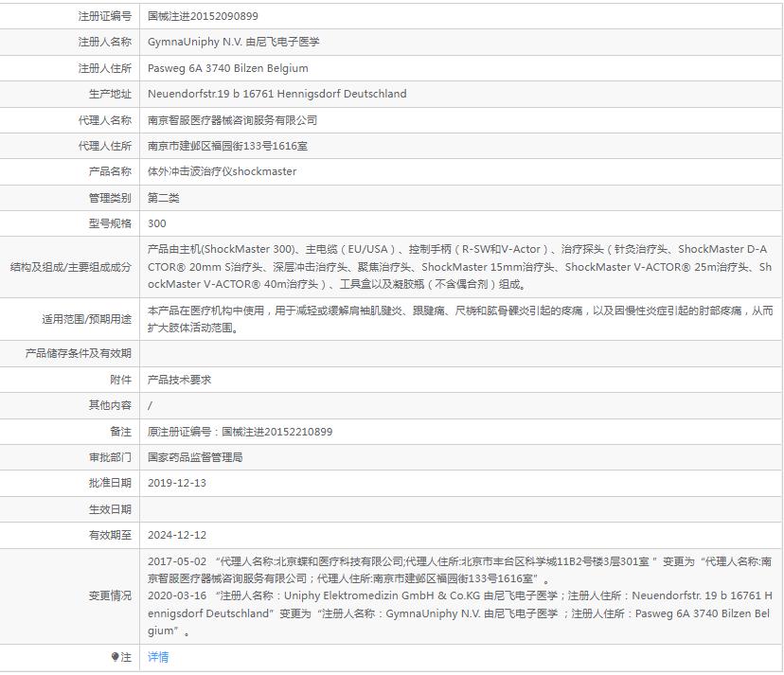The image size is (784, 675).
Task: Select agent name 南京智服医疗器械咨询服务有限公司
Action: coord(233,120)
